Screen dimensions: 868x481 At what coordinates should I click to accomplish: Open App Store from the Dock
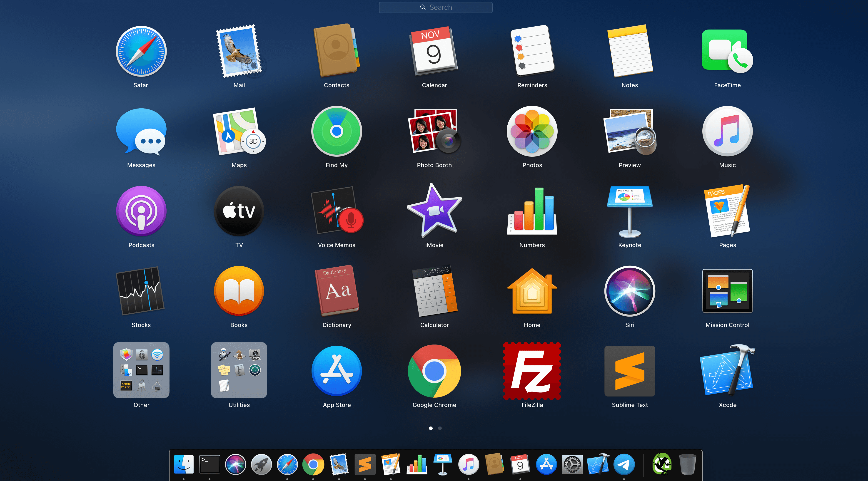[x=546, y=464]
